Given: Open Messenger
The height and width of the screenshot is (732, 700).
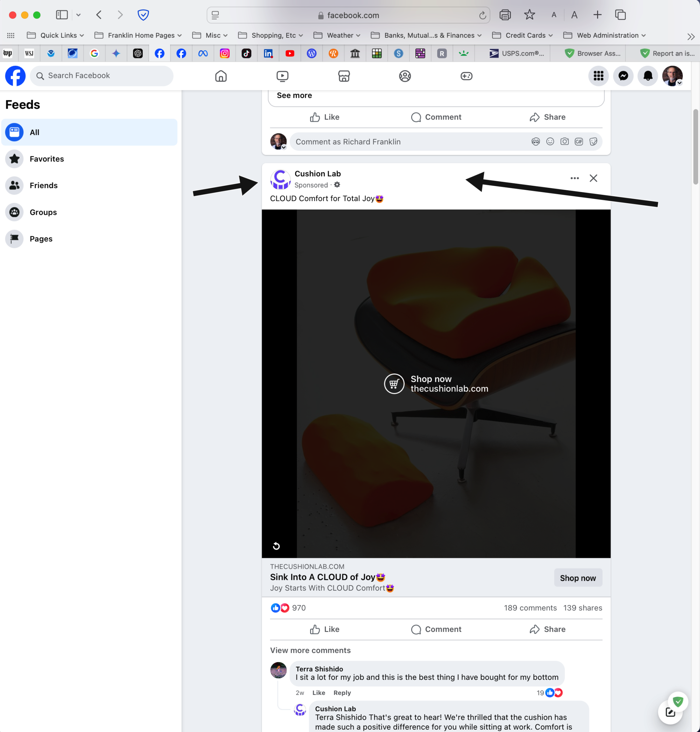Looking at the screenshot, I should [x=623, y=76].
